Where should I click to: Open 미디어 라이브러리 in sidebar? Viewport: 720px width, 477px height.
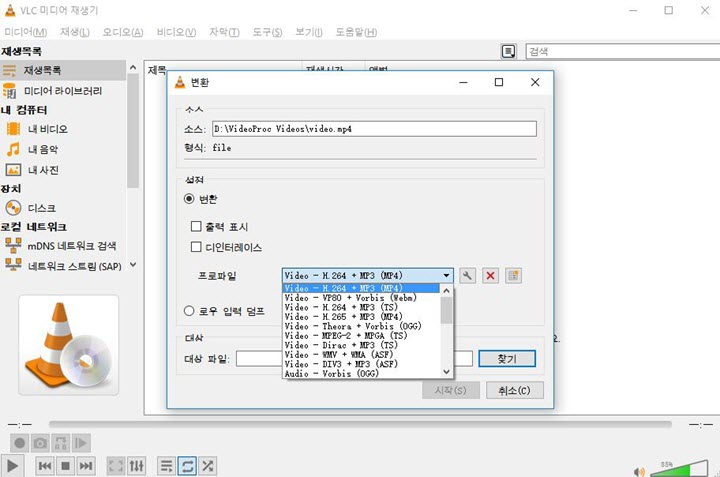coord(63,91)
